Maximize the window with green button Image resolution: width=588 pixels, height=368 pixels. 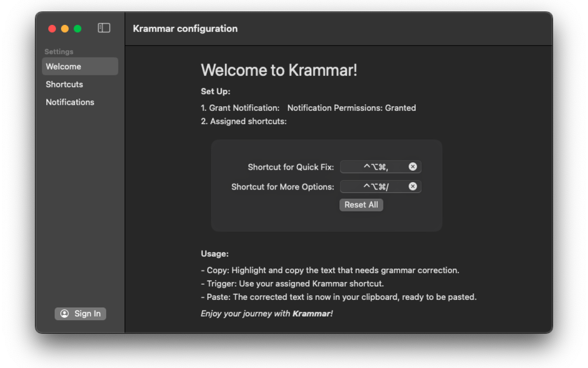(x=78, y=29)
